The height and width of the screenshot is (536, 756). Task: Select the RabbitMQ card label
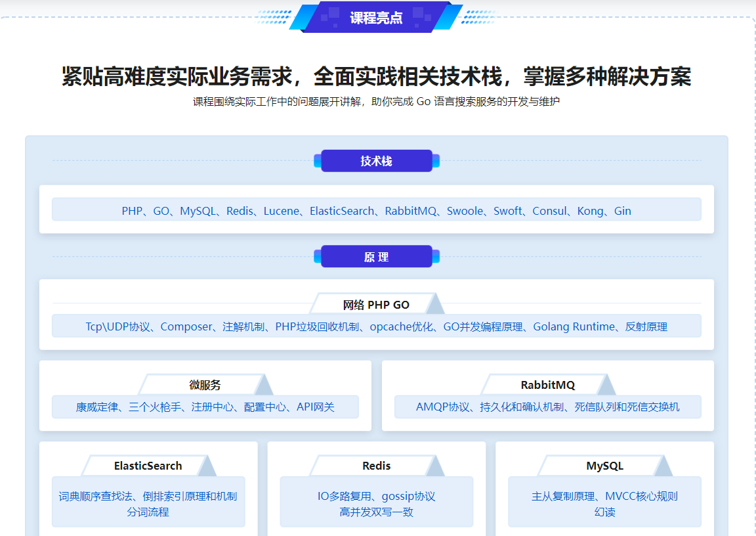pyautogui.click(x=547, y=385)
